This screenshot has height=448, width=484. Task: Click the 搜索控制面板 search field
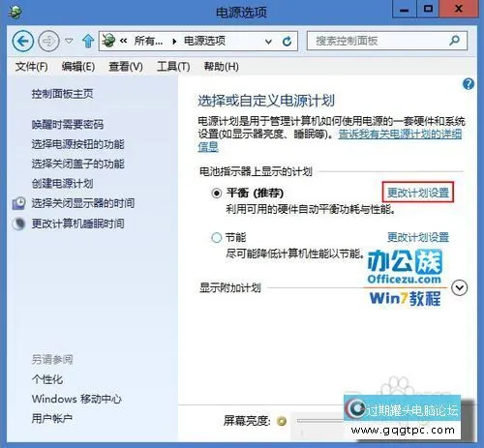[387, 41]
